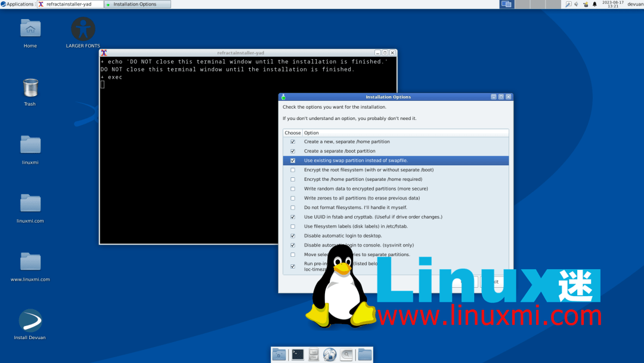Switch to Installation Options taskbar entry

pyautogui.click(x=137, y=4)
